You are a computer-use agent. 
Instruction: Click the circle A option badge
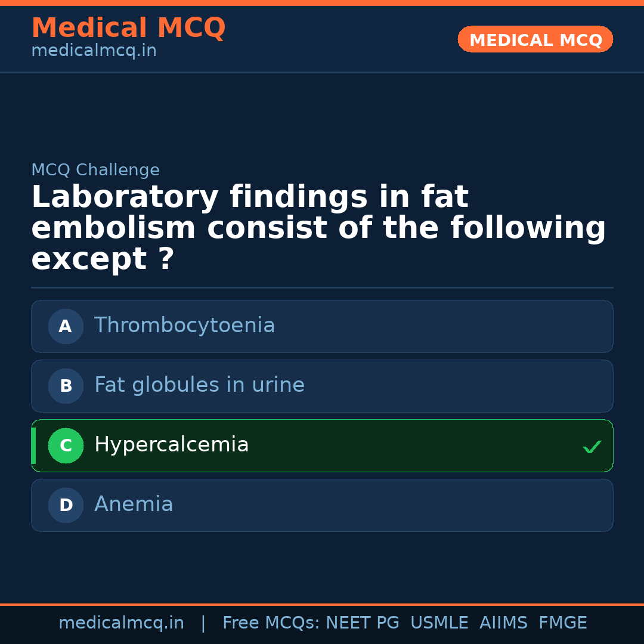[66, 326]
